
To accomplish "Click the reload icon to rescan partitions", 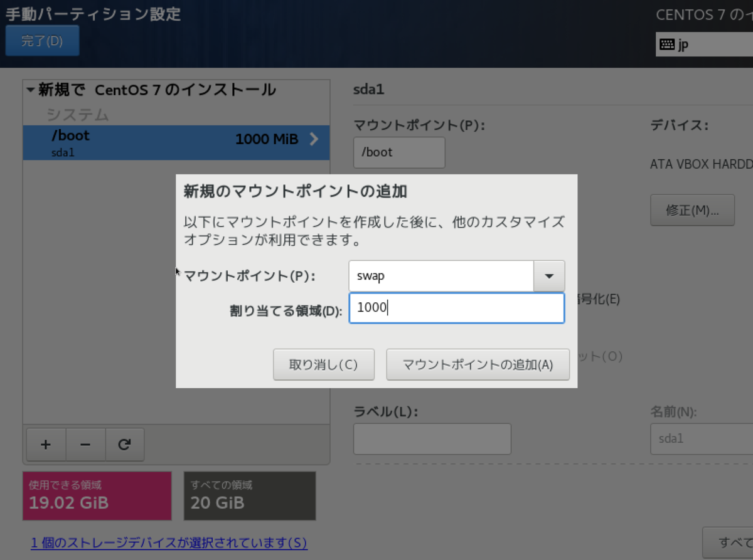I will point(125,444).
